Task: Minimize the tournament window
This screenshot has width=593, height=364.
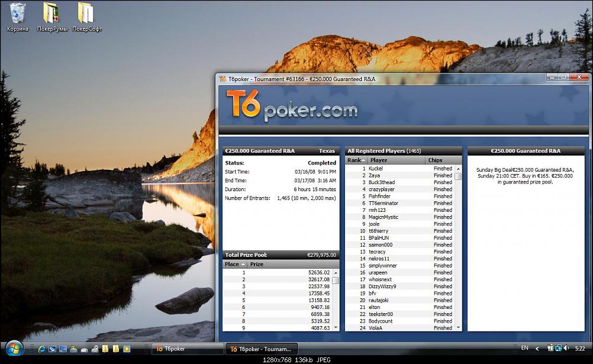Action: pyautogui.click(x=552, y=77)
